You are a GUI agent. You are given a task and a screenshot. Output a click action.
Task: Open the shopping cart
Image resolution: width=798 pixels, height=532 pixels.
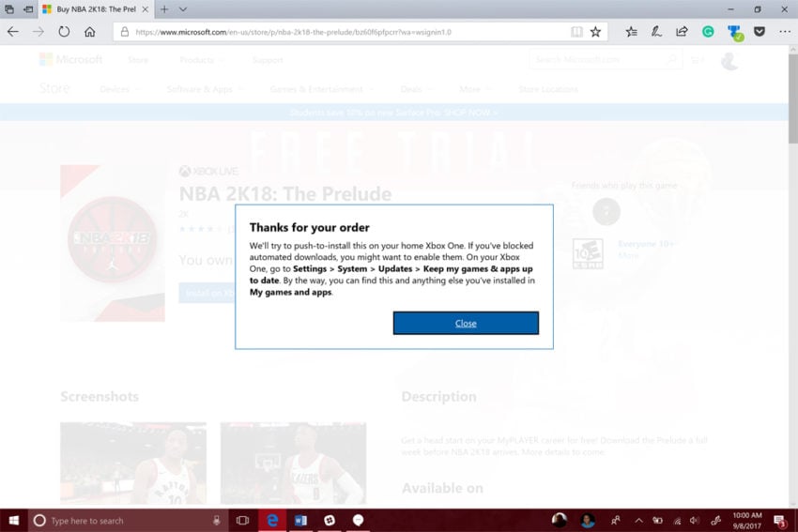click(x=698, y=60)
